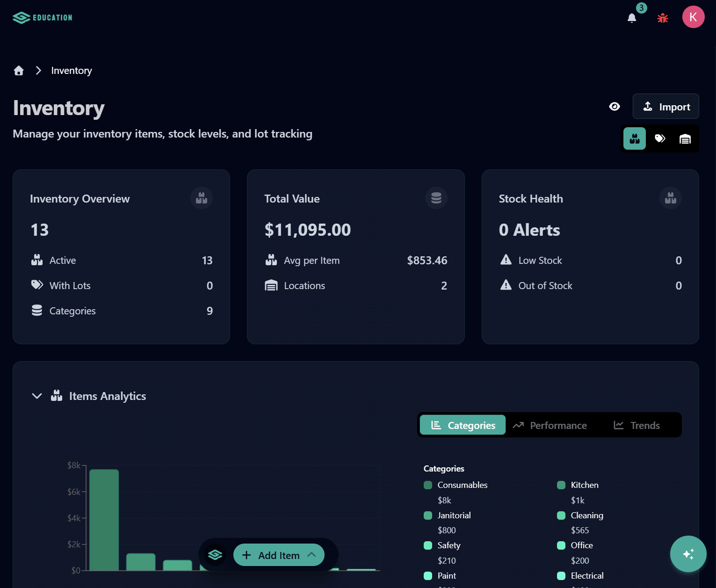Click the notification badge showing 3
The width and height of the screenshot is (716, 588).
[642, 8]
